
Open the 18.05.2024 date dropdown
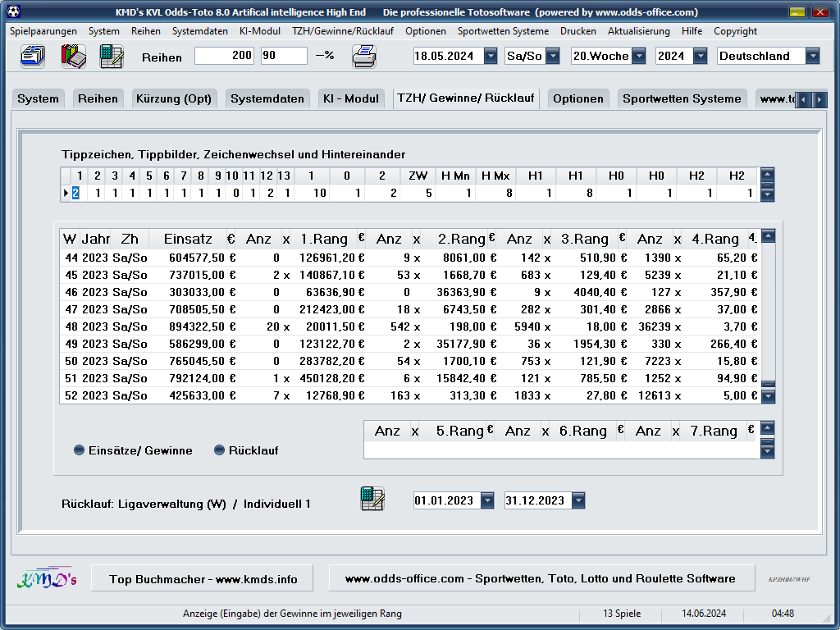click(491, 56)
